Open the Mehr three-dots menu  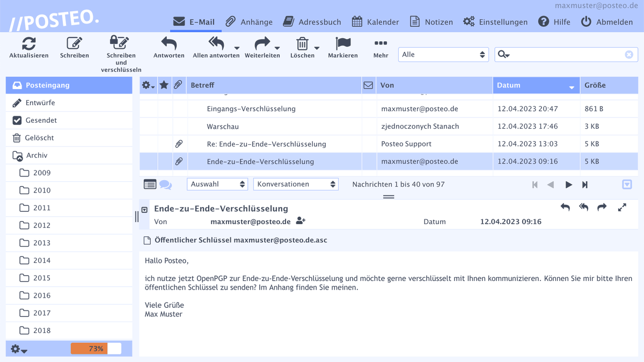pyautogui.click(x=380, y=43)
